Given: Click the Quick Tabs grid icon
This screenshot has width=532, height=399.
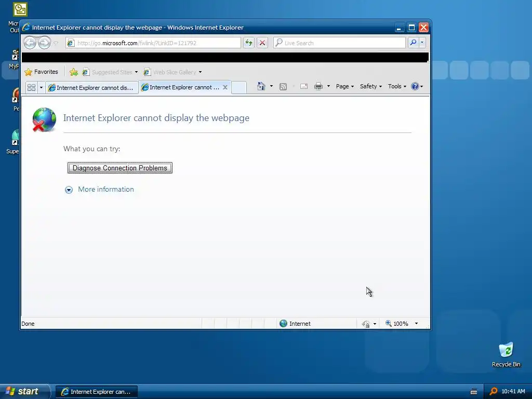Looking at the screenshot, I should pyautogui.click(x=31, y=87).
